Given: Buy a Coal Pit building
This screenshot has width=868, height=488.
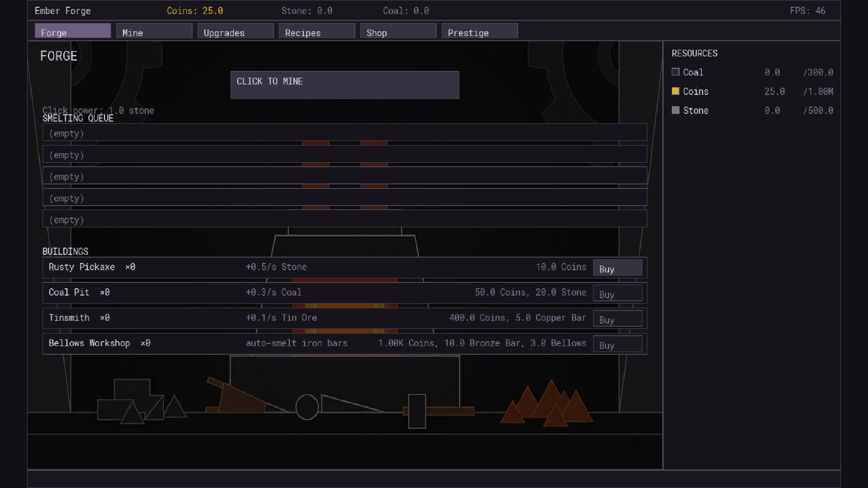Looking at the screenshot, I should [617, 293].
